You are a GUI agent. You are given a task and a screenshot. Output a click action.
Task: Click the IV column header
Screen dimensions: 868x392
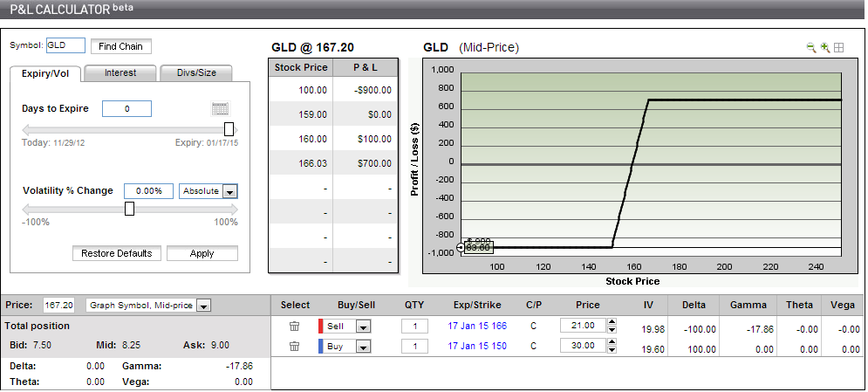pos(648,305)
